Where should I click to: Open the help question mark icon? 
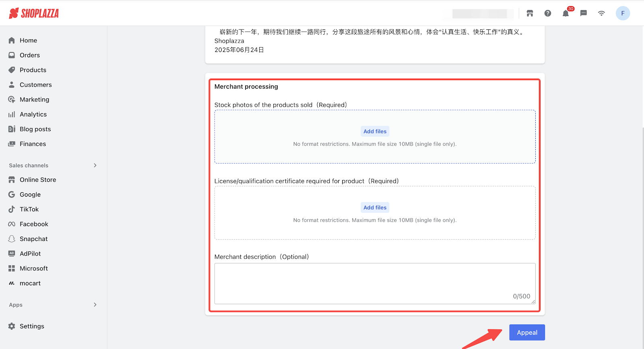pyautogui.click(x=548, y=13)
